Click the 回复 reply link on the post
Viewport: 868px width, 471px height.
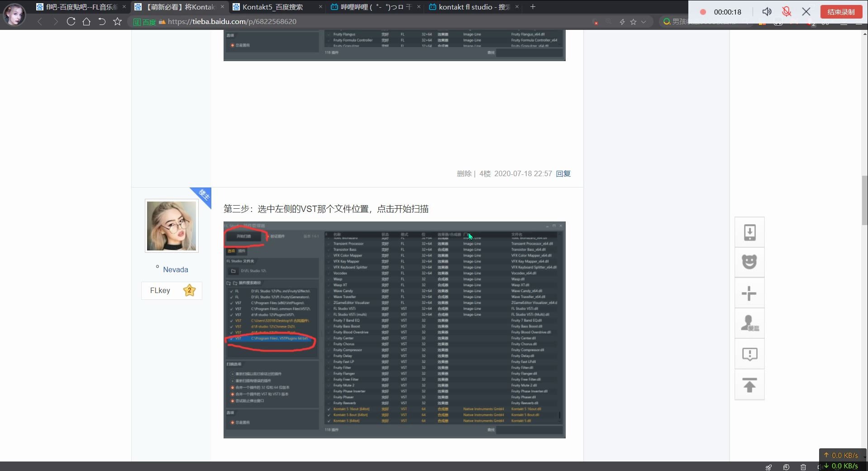[x=563, y=173]
